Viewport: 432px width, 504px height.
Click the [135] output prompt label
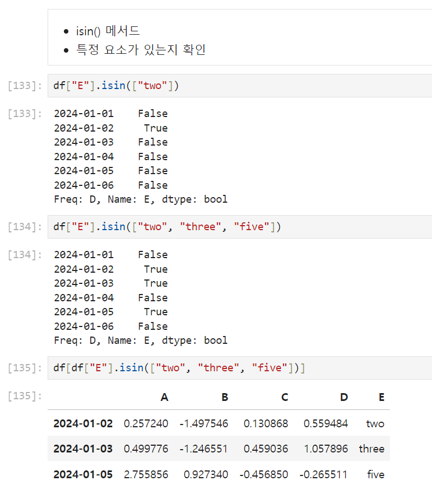[25, 396]
